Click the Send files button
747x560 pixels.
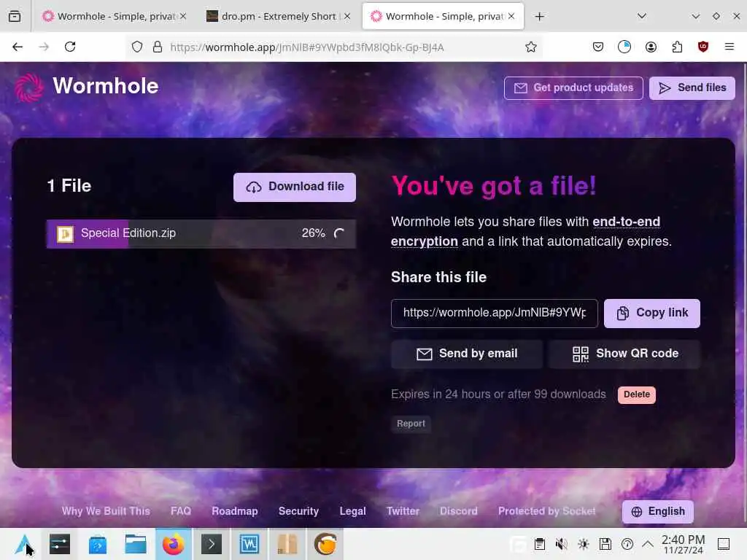(x=692, y=88)
